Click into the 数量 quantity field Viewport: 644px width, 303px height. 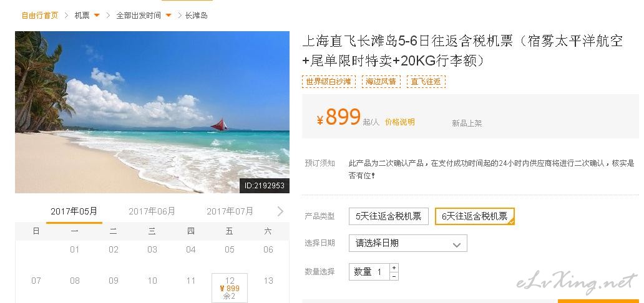[369, 272]
